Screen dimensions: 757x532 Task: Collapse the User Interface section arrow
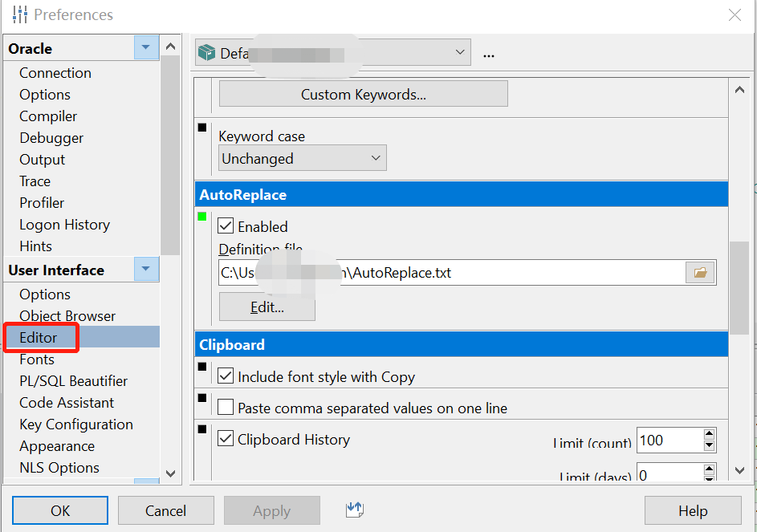[x=146, y=270]
